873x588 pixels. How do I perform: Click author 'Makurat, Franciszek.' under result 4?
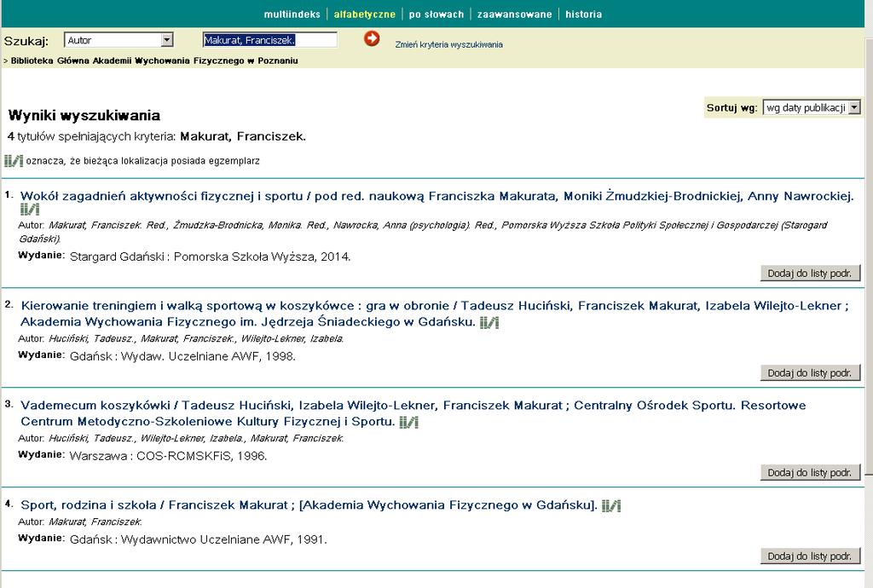[x=95, y=522]
